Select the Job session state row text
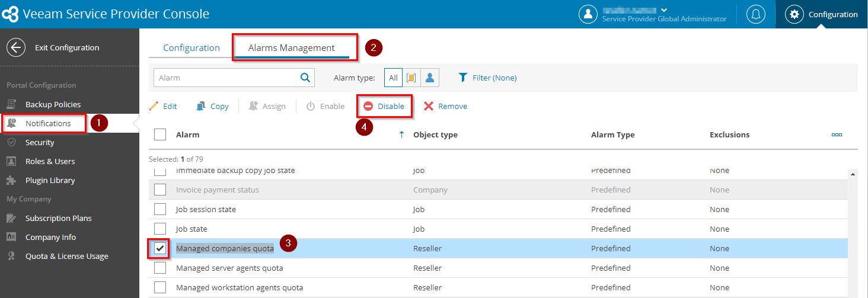 206,209
